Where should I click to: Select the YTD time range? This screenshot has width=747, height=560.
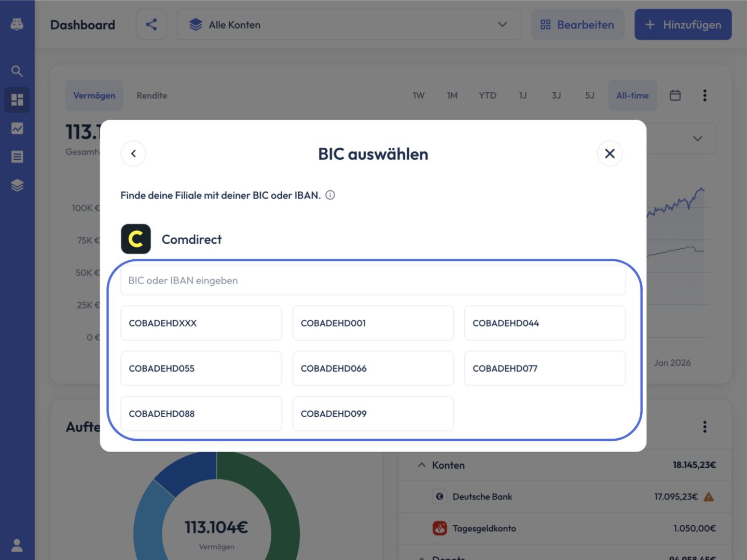488,95
